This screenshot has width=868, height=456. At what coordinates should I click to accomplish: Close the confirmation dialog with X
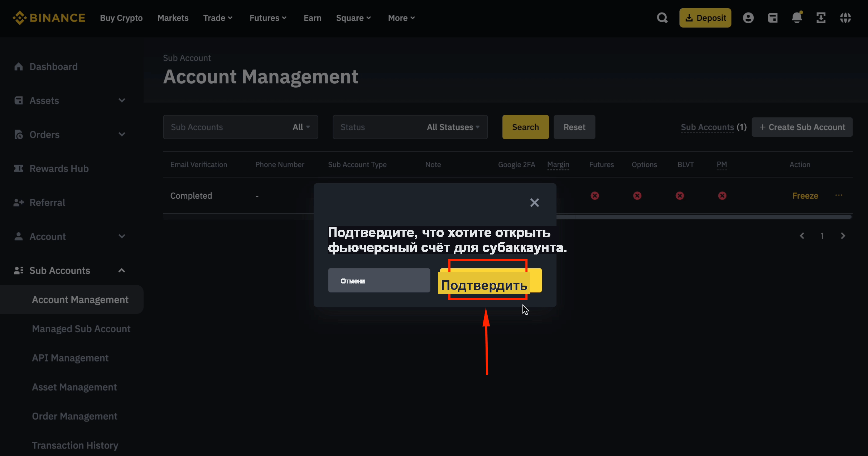point(535,203)
